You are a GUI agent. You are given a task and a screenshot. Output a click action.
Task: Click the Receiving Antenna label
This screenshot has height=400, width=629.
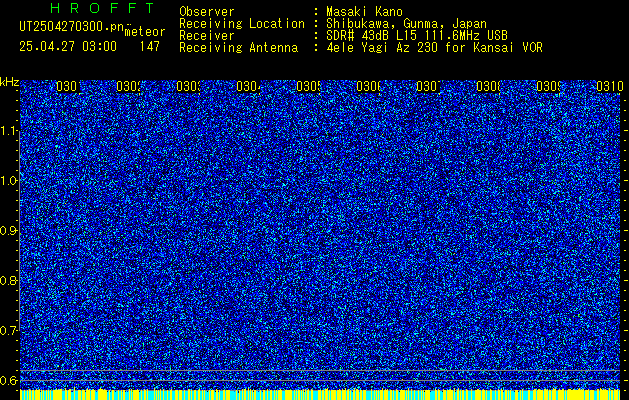point(239,48)
